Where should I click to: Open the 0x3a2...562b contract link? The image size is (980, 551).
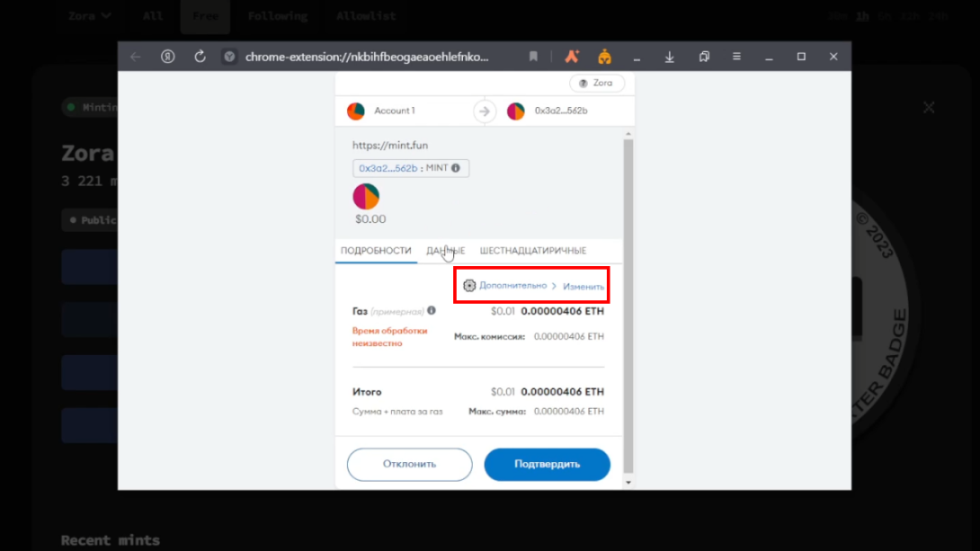[388, 168]
